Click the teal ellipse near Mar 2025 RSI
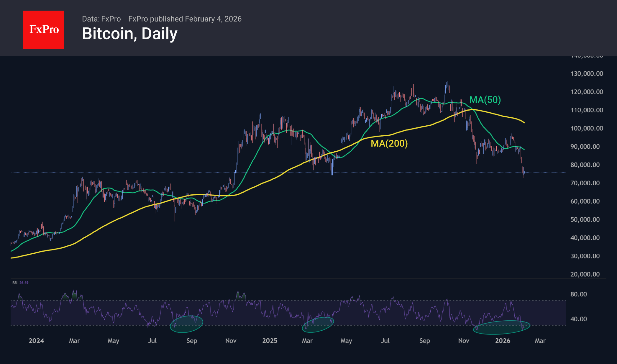 (x=318, y=324)
